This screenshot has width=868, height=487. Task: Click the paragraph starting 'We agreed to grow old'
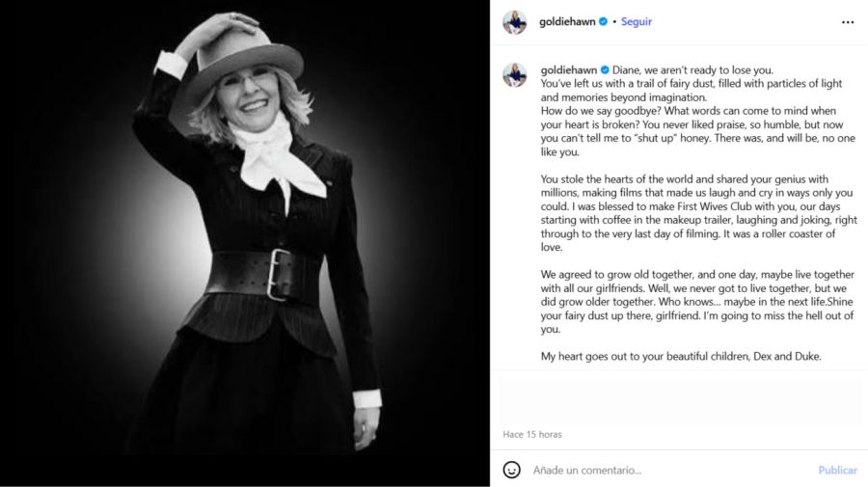pyautogui.click(x=697, y=302)
